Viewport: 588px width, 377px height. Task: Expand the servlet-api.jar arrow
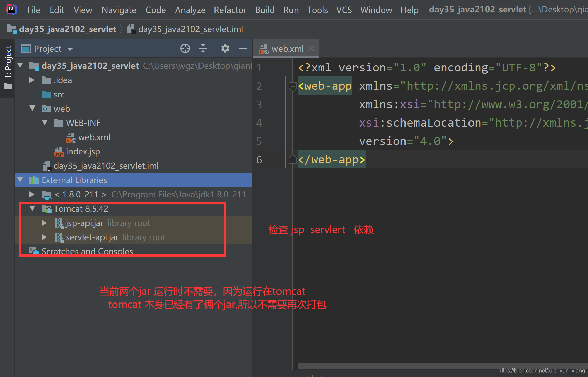pos(44,237)
